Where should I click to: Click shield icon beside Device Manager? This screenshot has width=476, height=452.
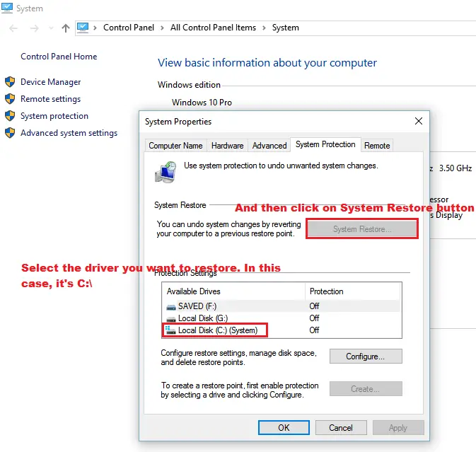point(10,81)
